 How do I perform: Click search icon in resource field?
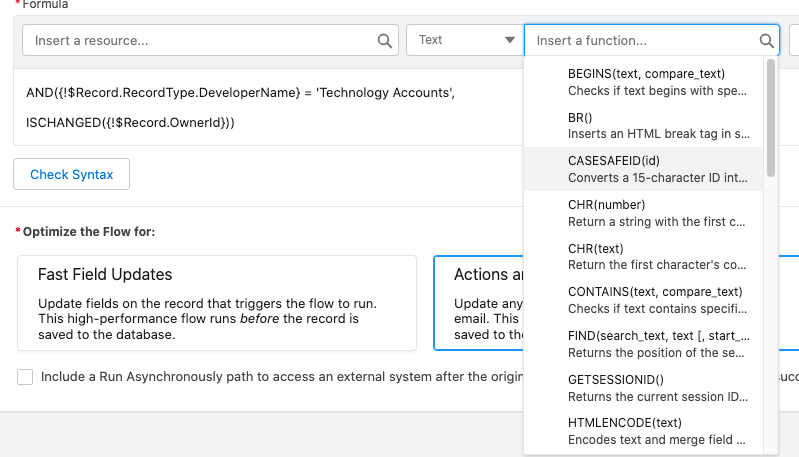click(x=385, y=41)
